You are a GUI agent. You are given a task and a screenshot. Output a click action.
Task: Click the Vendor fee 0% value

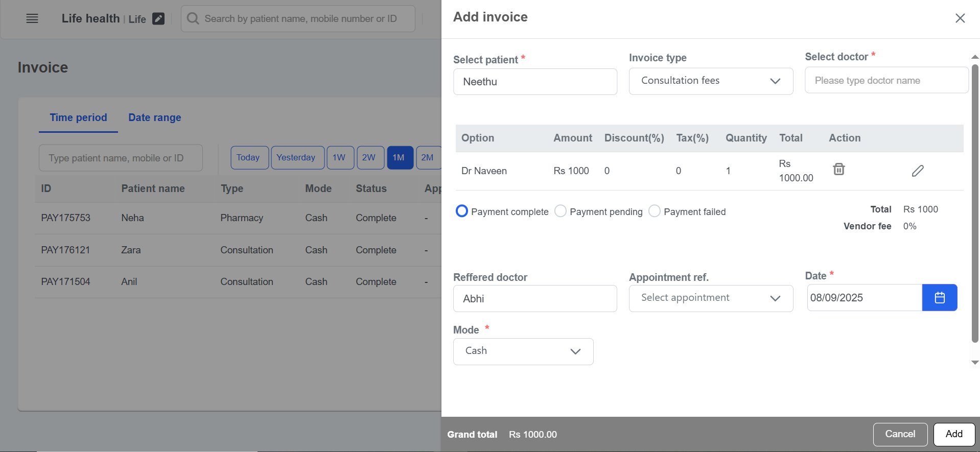coord(909,226)
